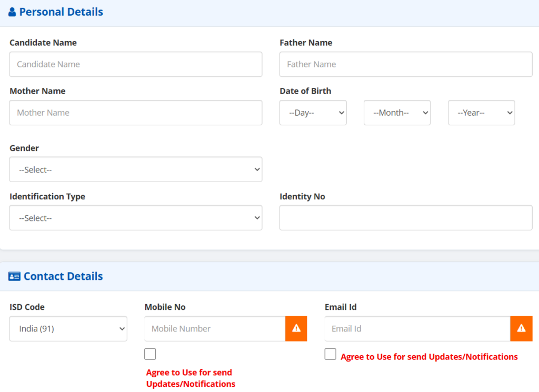The height and width of the screenshot is (392, 539).
Task: Click the Mobile Number input box
Action: coord(215,329)
